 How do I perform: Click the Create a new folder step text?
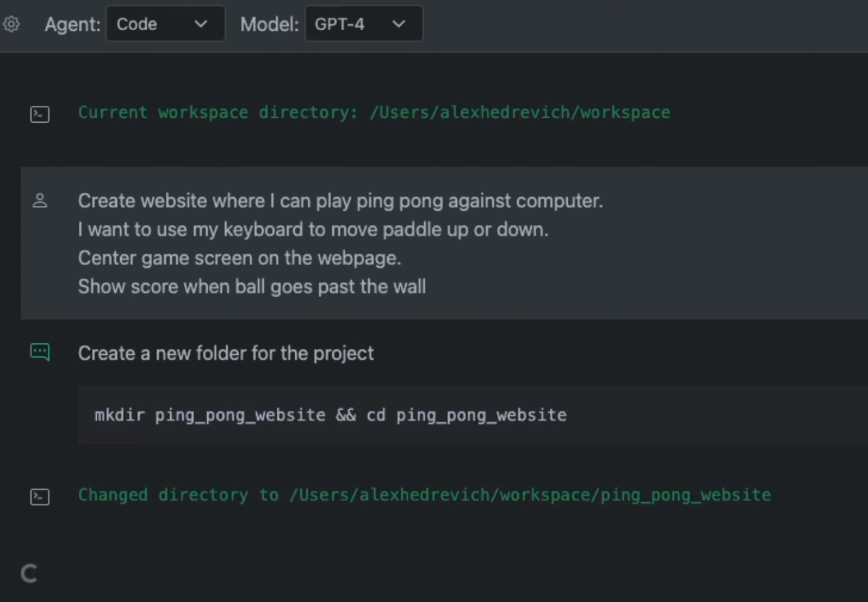pyautogui.click(x=226, y=353)
